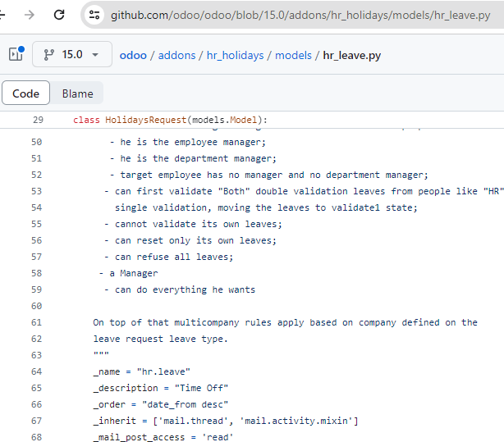Click 'leave request leave type.' text

pyautogui.click(x=160, y=339)
